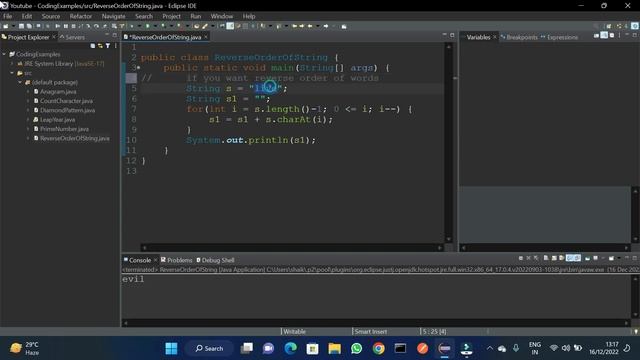Viewport: 640px width, 360px height.
Task: Click the Terminate debug toolbar icon
Action: [x=73, y=26]
